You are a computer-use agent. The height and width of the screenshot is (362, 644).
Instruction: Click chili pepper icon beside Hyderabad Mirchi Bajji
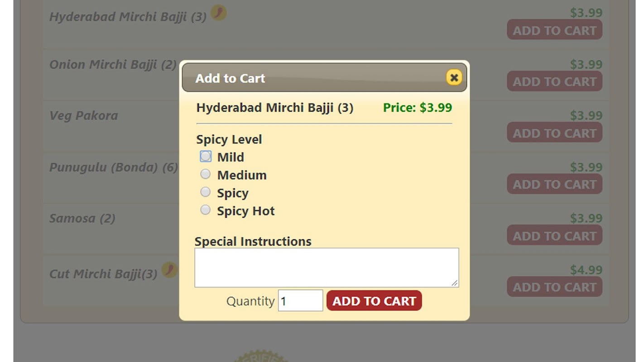coord(219,13)
